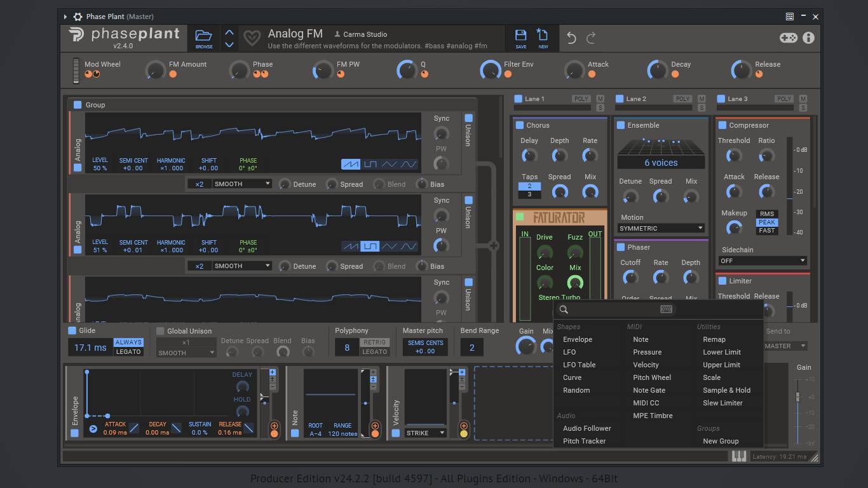This screenshot has width=868, height=488.
Task: Open the Send to MASTER dropdown
Action: point(785,346)
